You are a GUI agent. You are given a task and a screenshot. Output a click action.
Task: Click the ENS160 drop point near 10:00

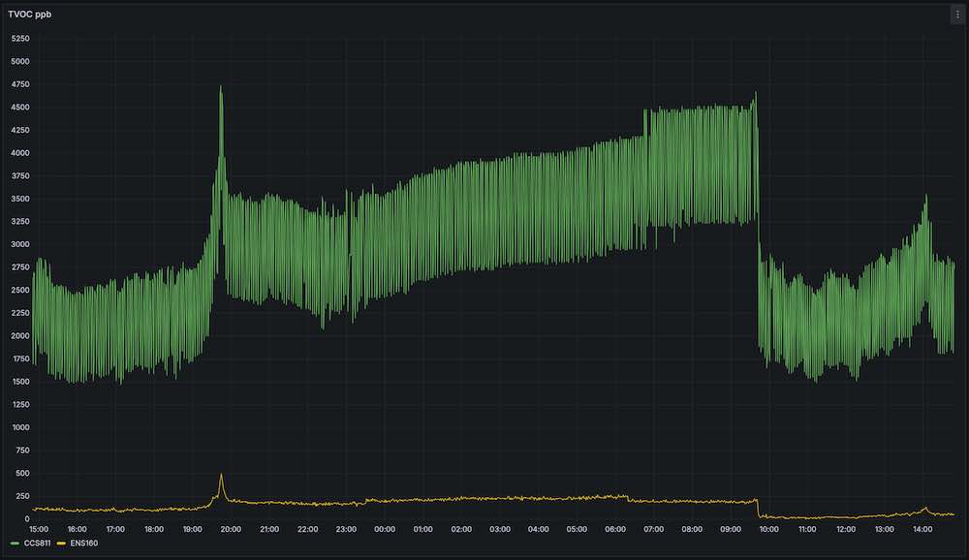759,508
